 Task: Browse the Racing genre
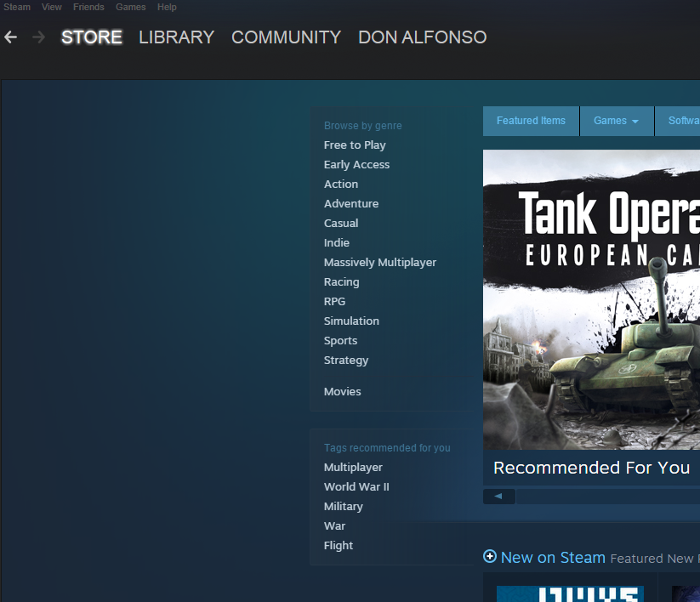pos(342,282)
